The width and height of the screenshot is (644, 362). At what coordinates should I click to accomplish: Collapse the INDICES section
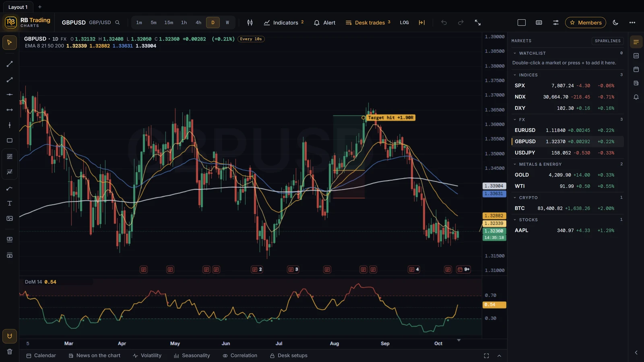[515, 75]
